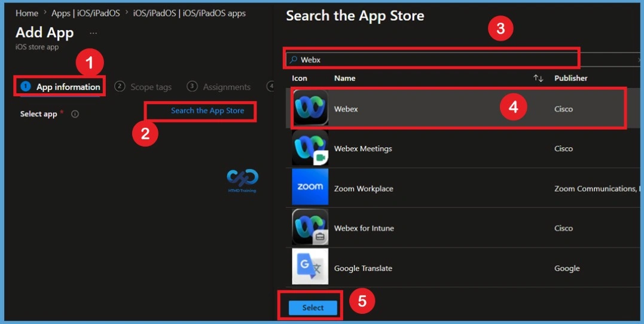Open the iOS/iPadOS | iOS/iPadOS apps breadcrumb

pos(190,13)
